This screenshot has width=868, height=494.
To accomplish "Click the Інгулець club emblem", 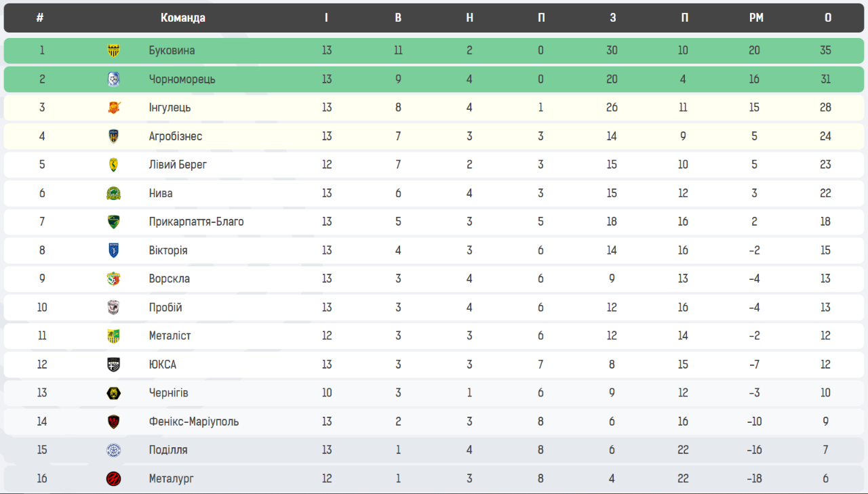I will pos(114,108).
